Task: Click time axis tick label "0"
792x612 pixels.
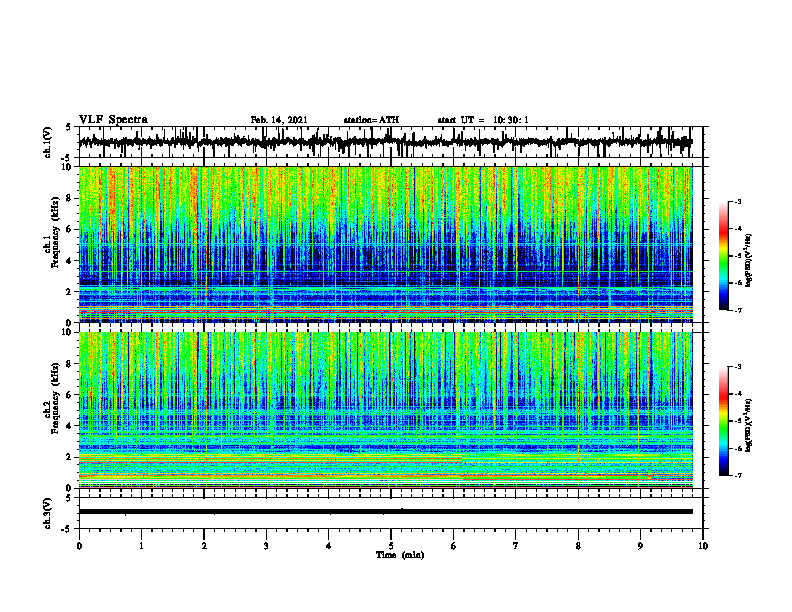Action: (79, 546)
